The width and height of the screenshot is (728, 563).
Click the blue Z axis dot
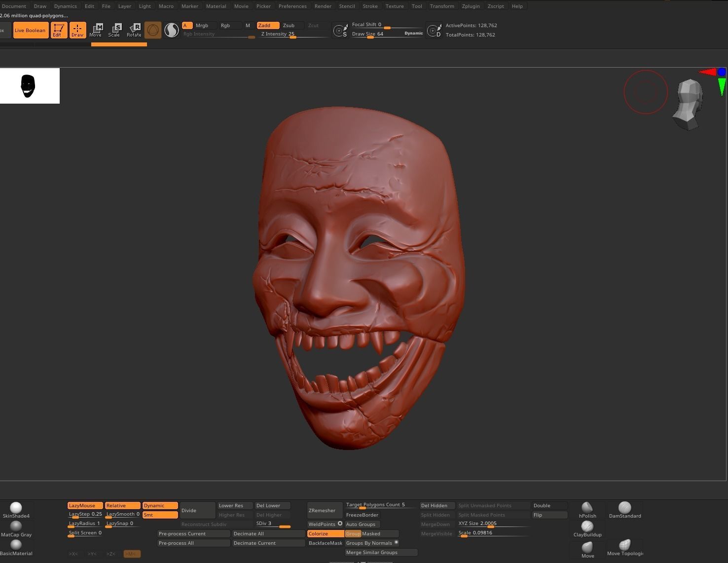coord(722,72)
